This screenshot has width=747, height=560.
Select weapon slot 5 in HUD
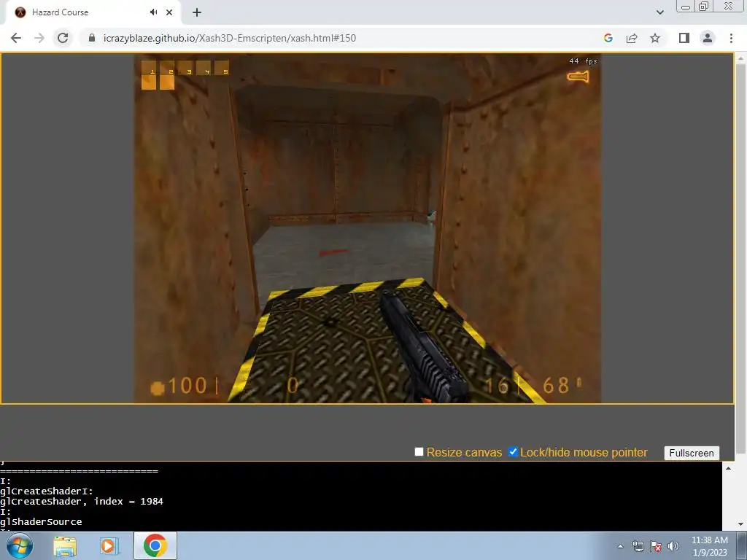tap(222, 68)
